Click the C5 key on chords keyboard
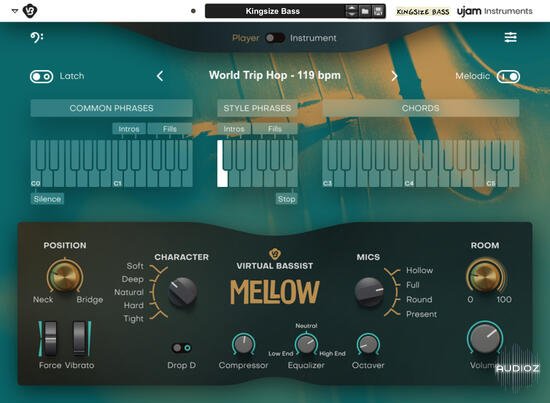Image resolution: width=550 pixels, height=403 pixels. [x=491, y=179]
